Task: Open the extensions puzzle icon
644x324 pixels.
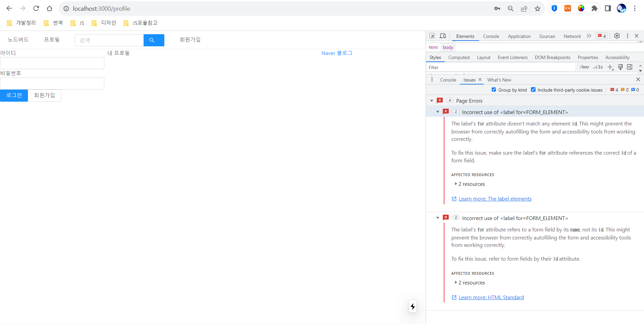Action: [x=594, y=8]
